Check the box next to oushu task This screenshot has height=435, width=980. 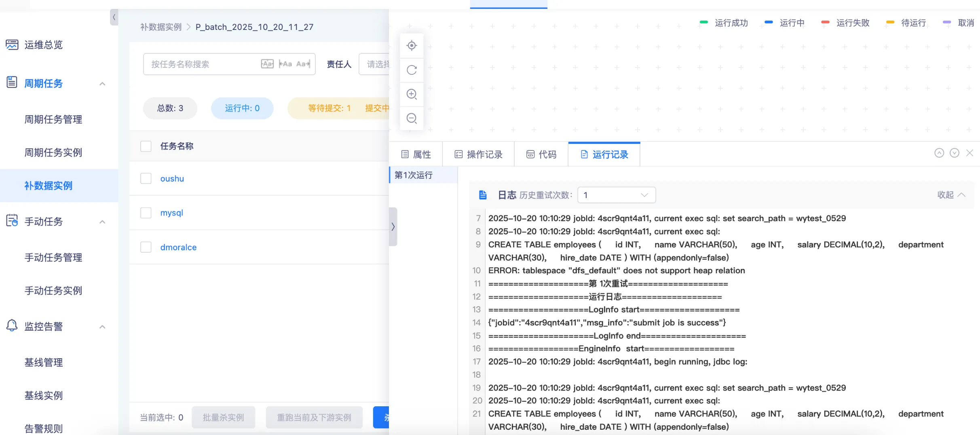click(146, 178)
